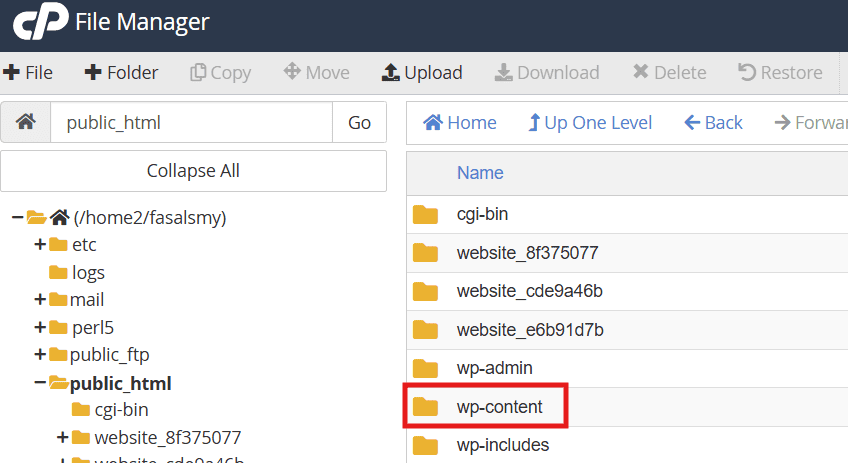Image resolution: width=848 pixels, height=463 pixels.
Task: Go to Home in file pane
Action: 460,122
